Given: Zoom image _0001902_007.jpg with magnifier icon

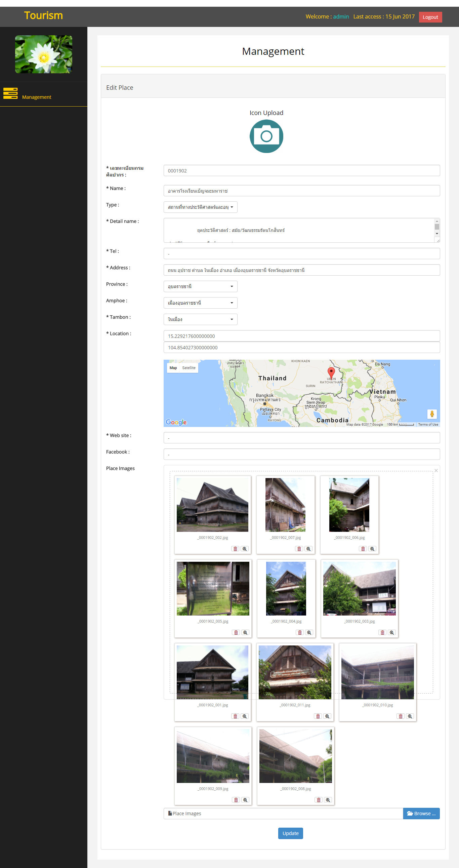Looking at the screenshot, I should [308, 549].
